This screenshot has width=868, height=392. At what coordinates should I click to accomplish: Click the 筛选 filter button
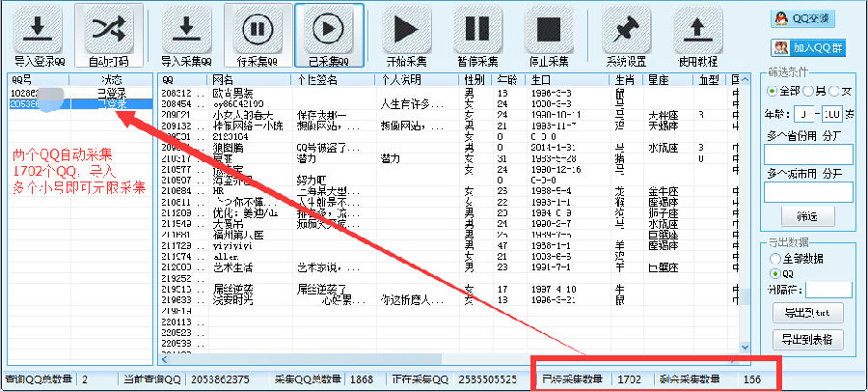pyautogui.click(x=807, y=217)
